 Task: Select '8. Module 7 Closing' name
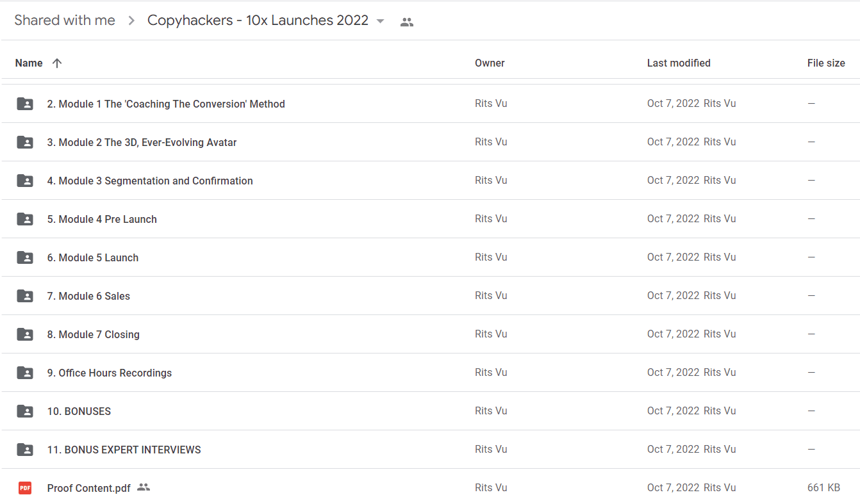(93, 334)
